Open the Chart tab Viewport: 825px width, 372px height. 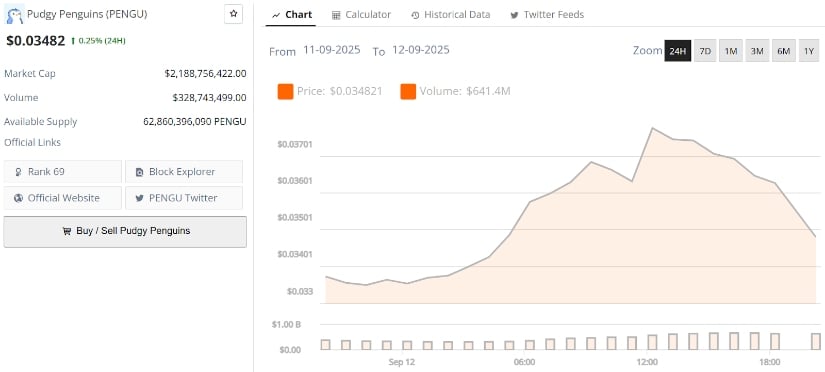coord(292,15)
